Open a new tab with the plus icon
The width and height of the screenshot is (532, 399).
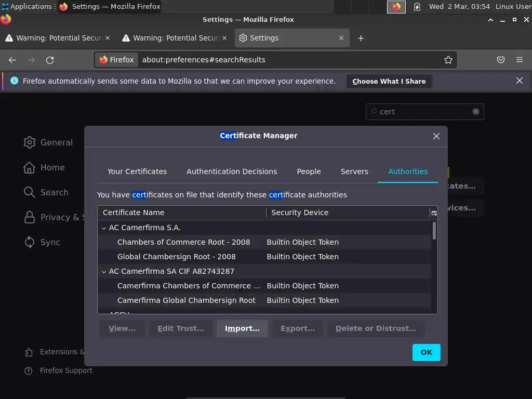tap(361, 38)
